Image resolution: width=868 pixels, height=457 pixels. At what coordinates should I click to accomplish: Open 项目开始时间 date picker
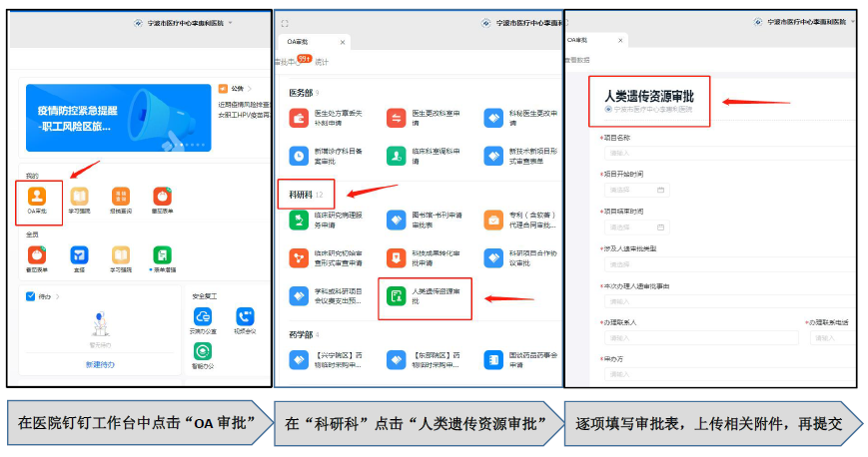[x=636, y=190]
